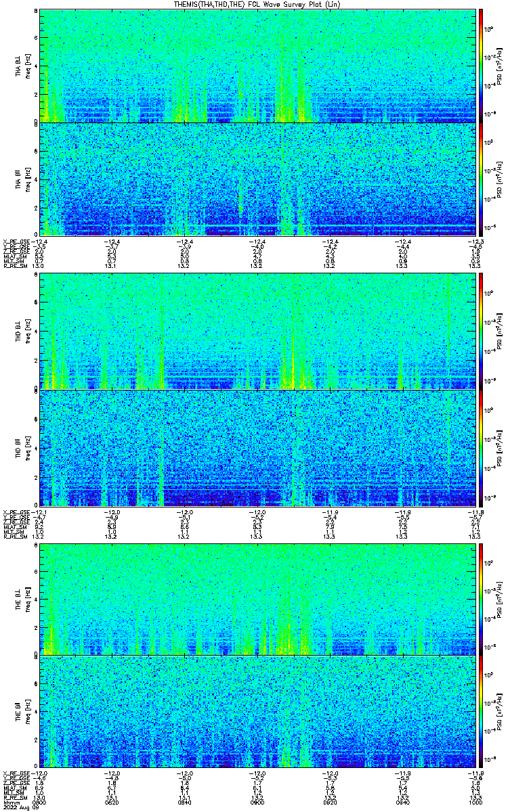508x812 pixels.
Task: Click the PSD color bar beside THD B-perpendicular
Action: 482,332
